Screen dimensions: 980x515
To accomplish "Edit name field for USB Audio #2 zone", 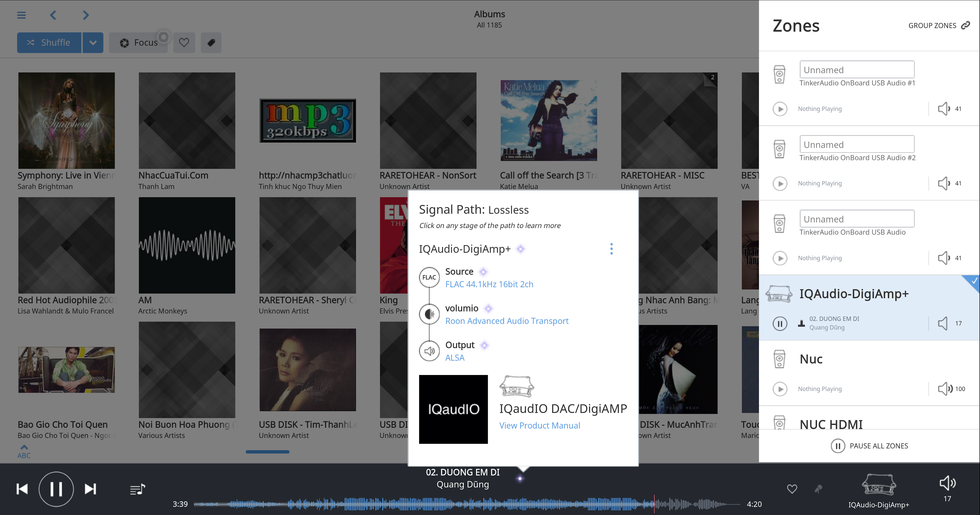I will (x=857, y=145).
